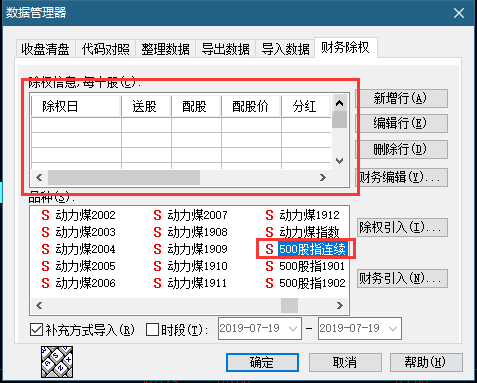The height and width of the screenshot is (383, 477).
Task: Open the 代码对照 tab
Action: 105,49
